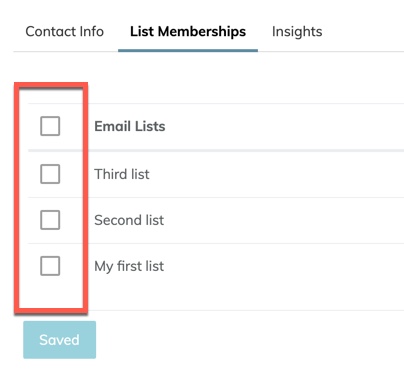Image resolution: width=404 pixels, height=374 pixels.
Task: View contact details under Contact Info
Action: [x=64, y=32]
